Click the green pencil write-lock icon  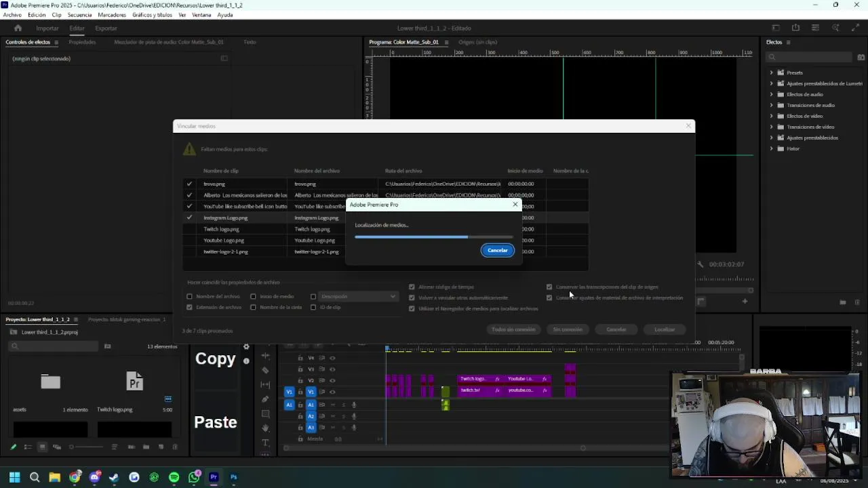click(13, 447)
